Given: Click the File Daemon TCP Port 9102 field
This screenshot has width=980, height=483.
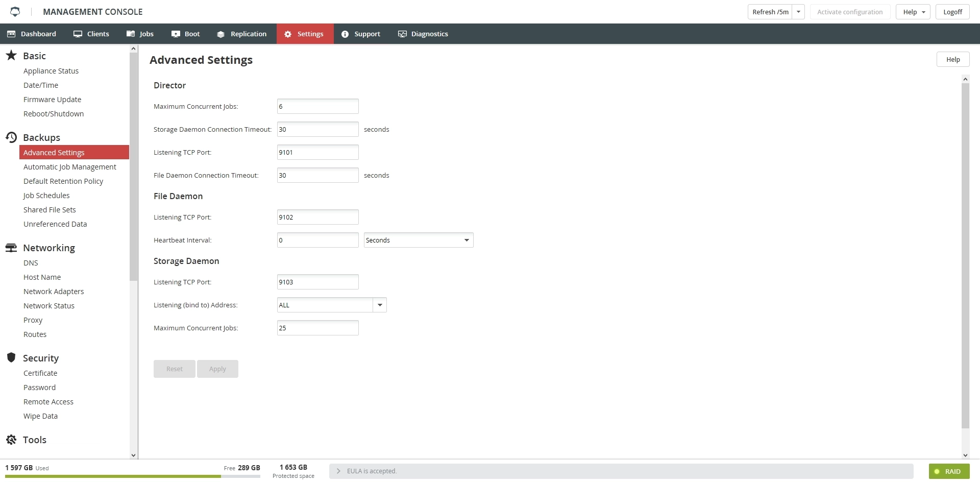Looking at the screenshot, I should pos(318,217).
